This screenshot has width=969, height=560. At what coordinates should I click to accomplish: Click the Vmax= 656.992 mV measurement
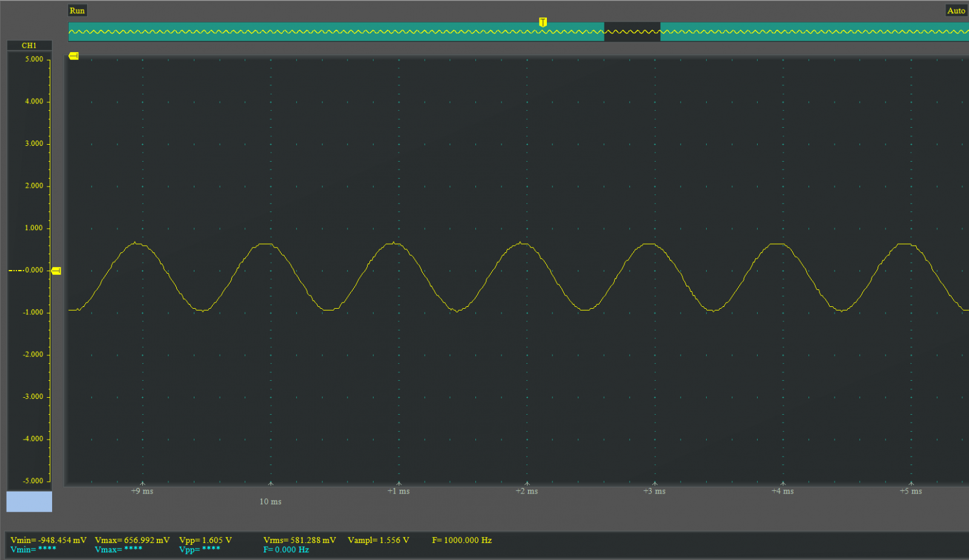[132, 540]
